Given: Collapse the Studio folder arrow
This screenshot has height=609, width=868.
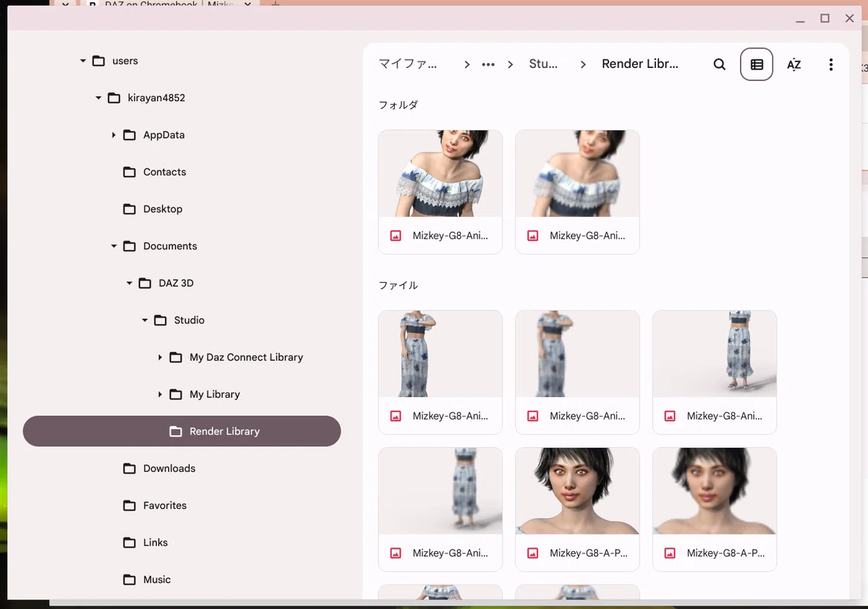Looking at the screenshot, I should coord(145,320).
